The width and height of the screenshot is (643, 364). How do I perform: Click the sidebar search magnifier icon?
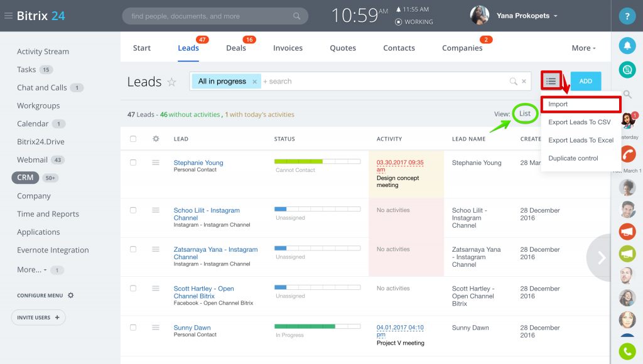click(x=627, y=94)
